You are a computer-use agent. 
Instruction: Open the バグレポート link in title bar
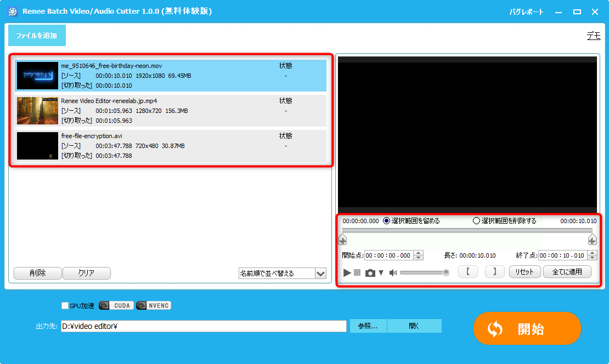tap(526, 12)
